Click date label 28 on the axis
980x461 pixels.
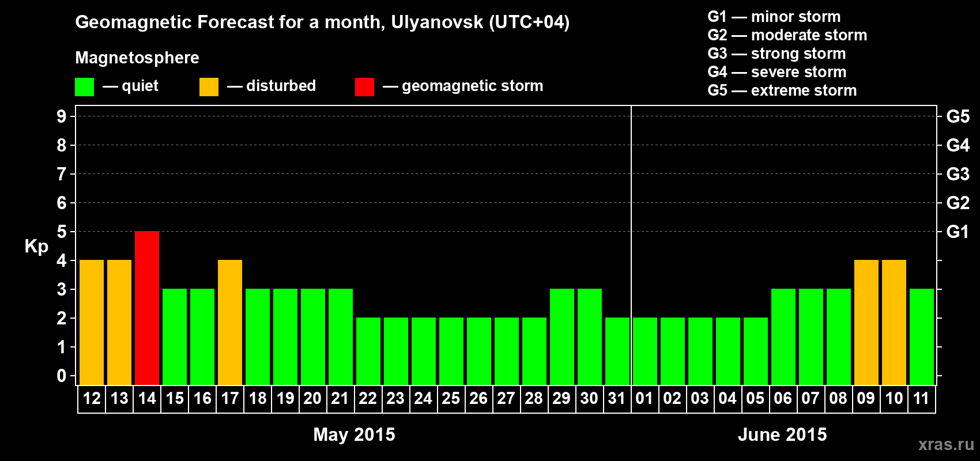[534, 399]
